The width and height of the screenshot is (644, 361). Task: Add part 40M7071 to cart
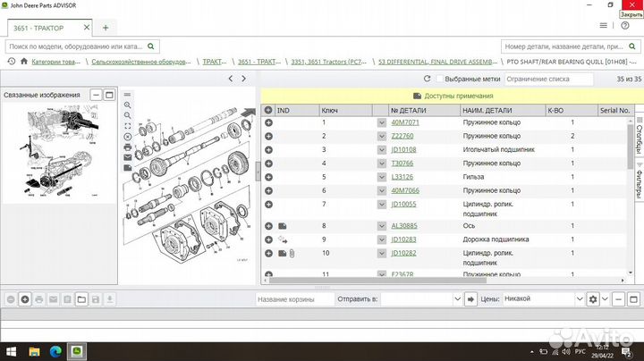pyautogui.click(x=268, y=122)
